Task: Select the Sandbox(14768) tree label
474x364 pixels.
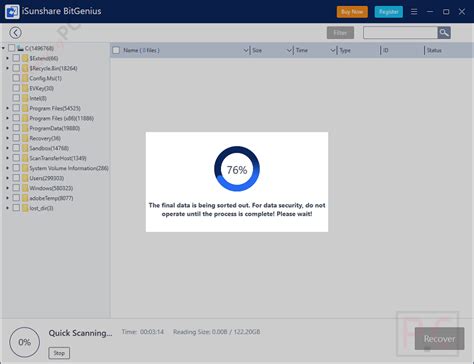Action: (49, 148)
